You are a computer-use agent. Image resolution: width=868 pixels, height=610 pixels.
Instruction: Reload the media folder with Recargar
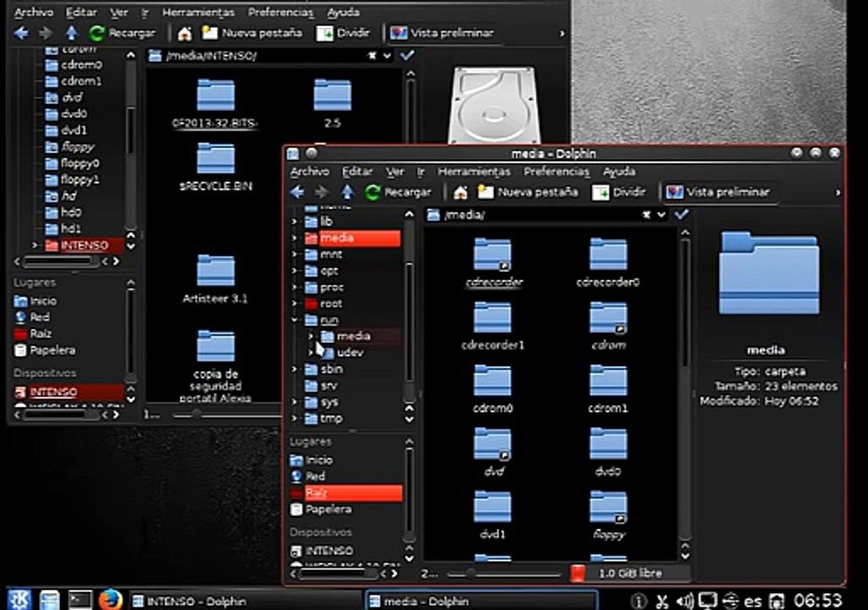coord(398,192)
